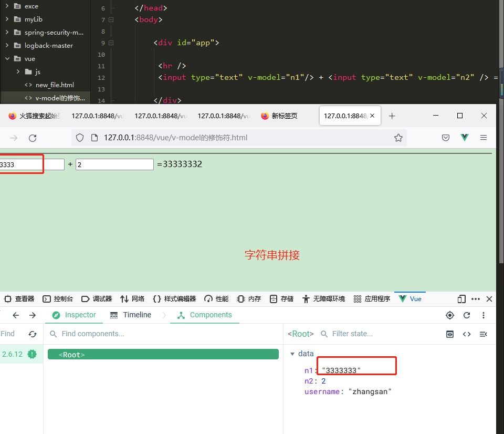Toggle responsive design mode icon
This screenshot has width=504, height=434.
(x=461, y=299)
